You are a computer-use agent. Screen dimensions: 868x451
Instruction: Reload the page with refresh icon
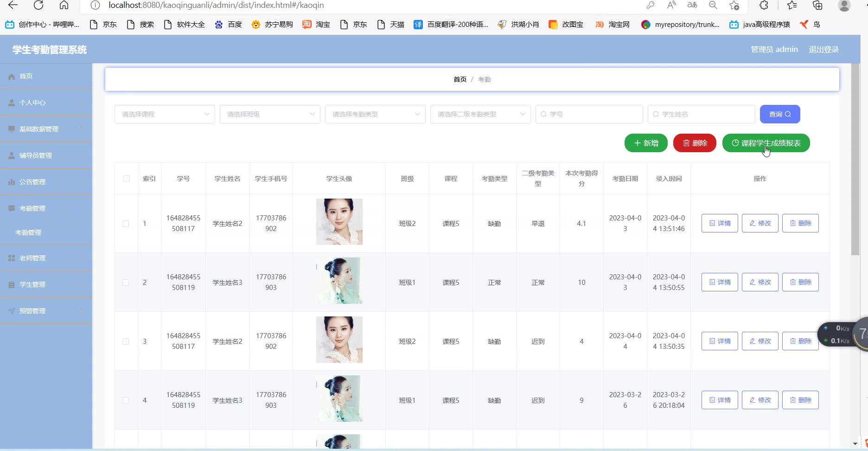coord(38,5)
